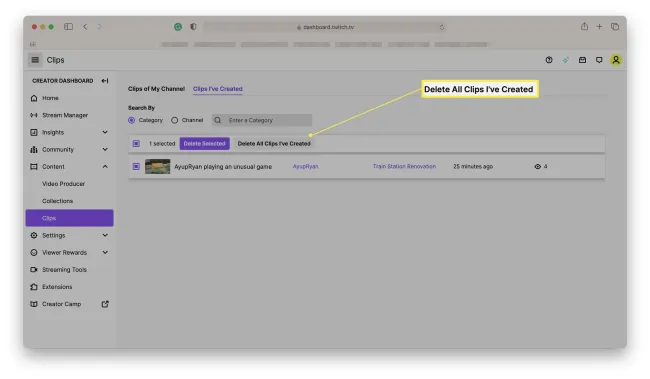650x379 pixels.
Task: Click Delete All Clips I've Created button
Action: [x=274, y=143]
